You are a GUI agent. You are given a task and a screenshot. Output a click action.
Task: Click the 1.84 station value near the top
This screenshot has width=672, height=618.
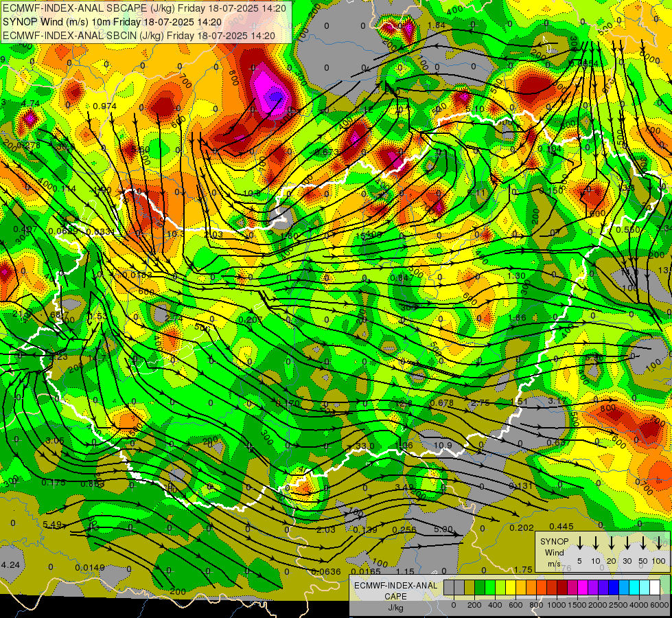(437, 25)
